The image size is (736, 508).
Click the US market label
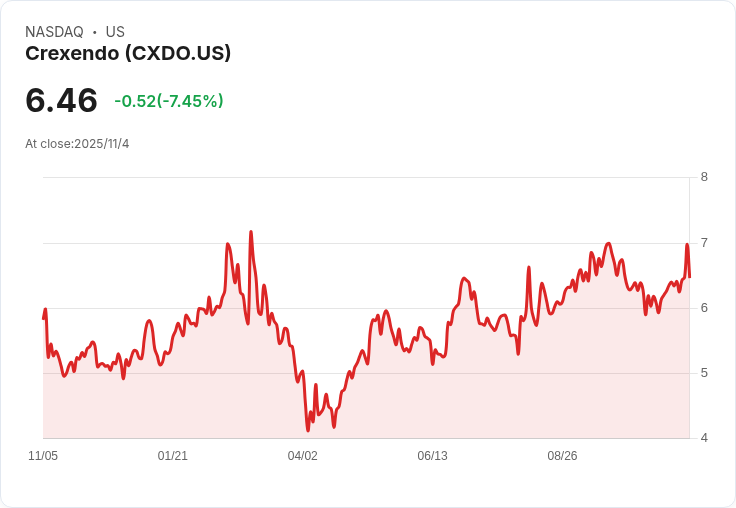pyautogui.click(x=115, y=32)
